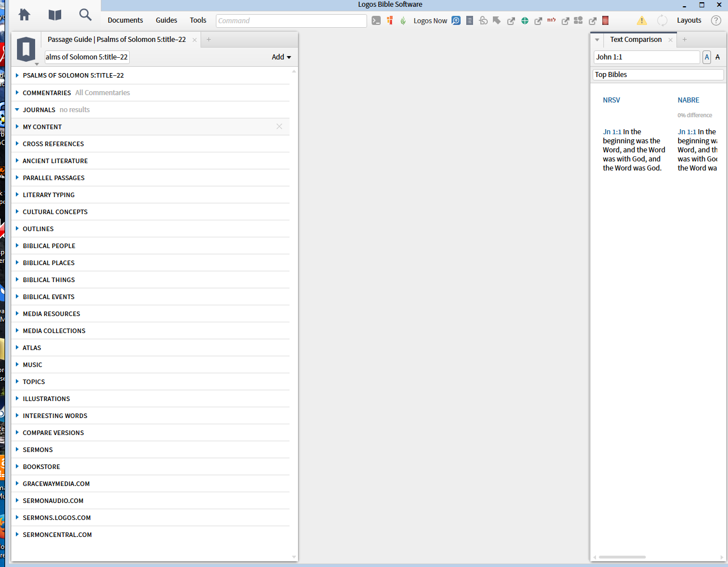728x567 pixels.
Task: Click the red Hebrew text shortcut icon
Action: (x=551, y=20)
